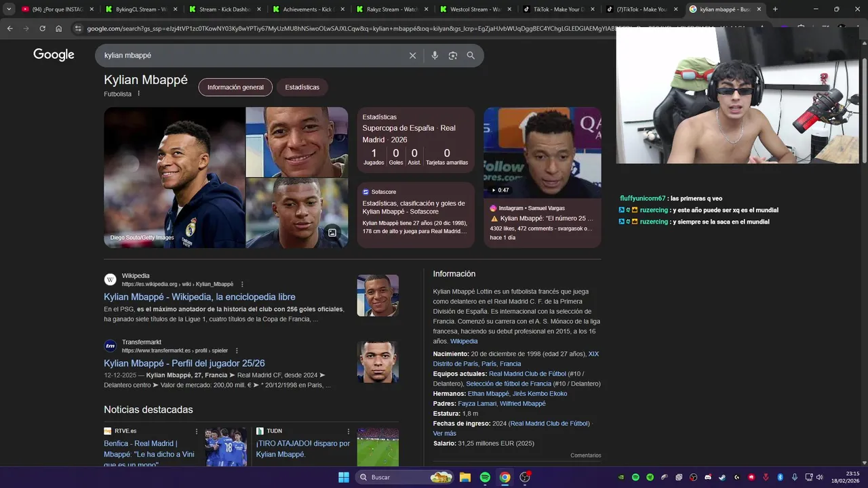This screenshot has height=488, width=868.
Task: Start voice search with the microphone icon
Action: click(435, 56)
